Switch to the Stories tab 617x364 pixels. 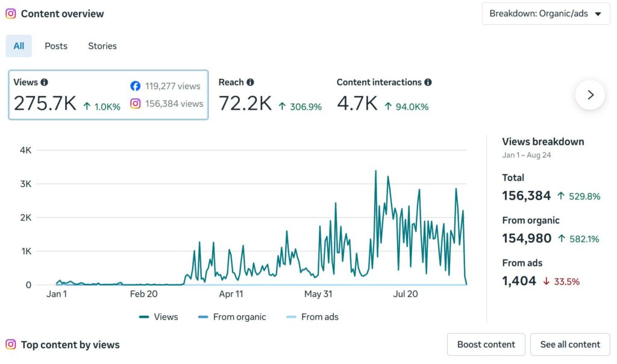(x=102, y=46)
